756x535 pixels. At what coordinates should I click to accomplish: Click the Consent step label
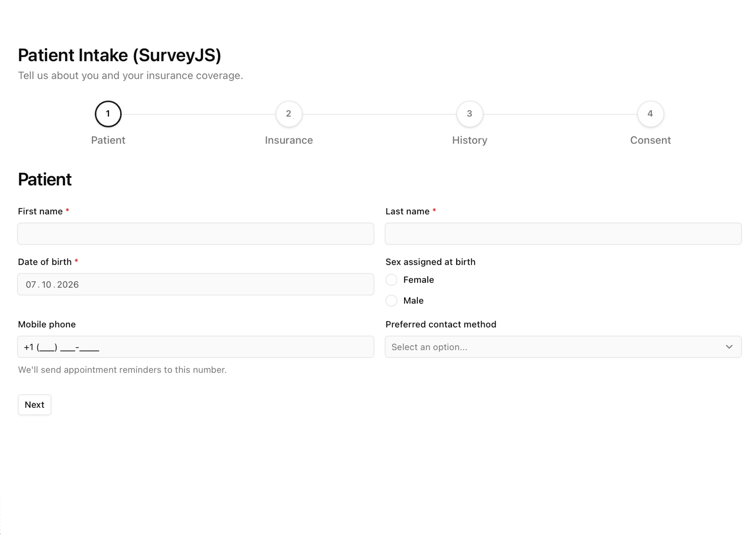pos(650,140)
